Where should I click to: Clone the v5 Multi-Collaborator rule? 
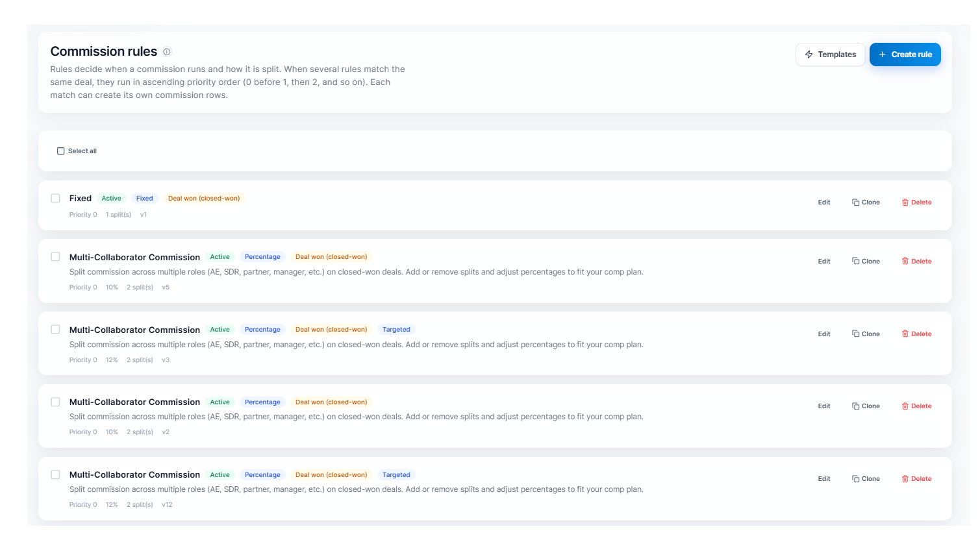[866, 262]
